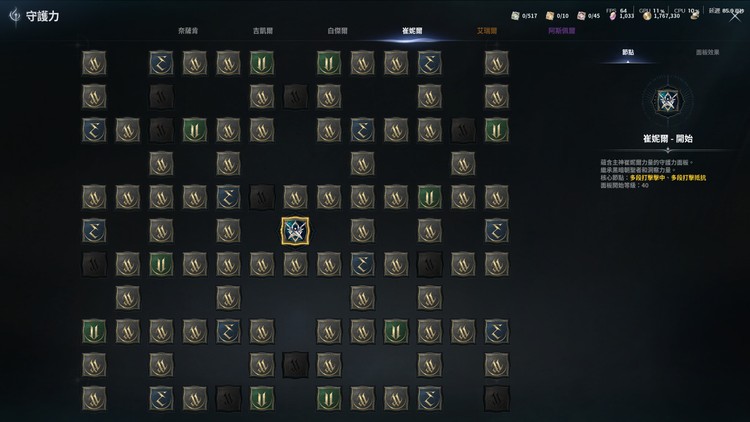The image size is (750, 422).
Task: Click the scroll icon showing 0/10
Action: tap(550, 16)
